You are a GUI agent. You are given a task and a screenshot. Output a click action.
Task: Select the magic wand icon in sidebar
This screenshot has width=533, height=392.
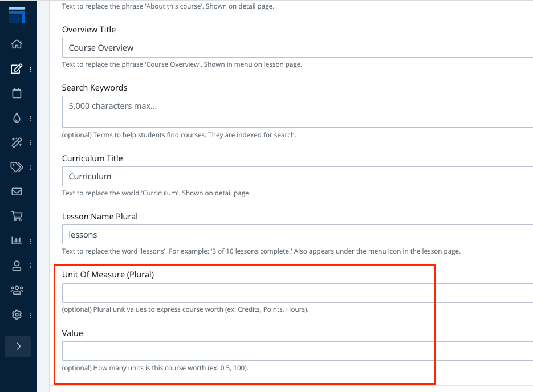coord(17,142)
